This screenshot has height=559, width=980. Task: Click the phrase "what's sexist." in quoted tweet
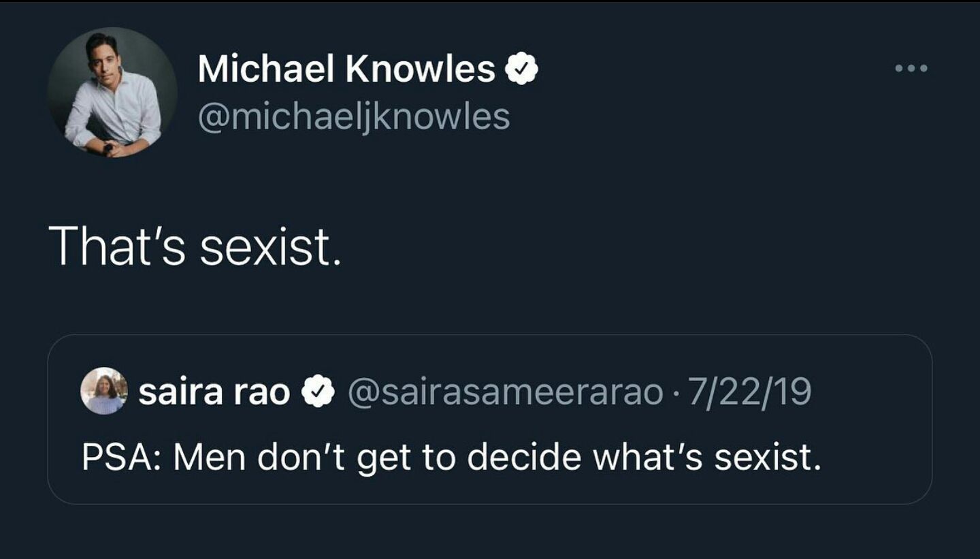pos(706,458)
